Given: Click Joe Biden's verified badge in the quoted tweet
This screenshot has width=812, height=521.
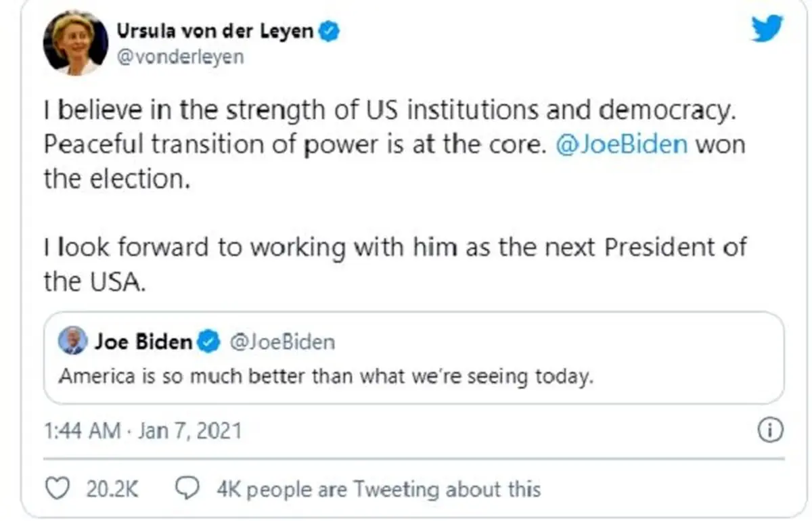Looking at the screenshot, I should pos(208,342).
